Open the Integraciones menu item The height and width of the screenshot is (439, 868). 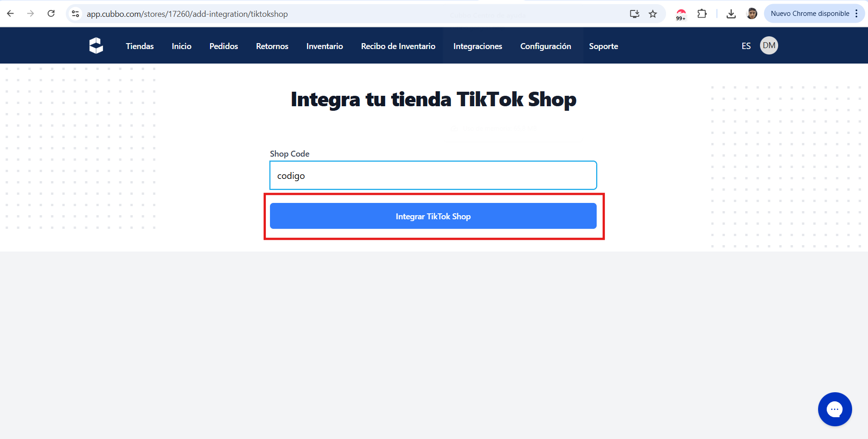pos(478,46)
